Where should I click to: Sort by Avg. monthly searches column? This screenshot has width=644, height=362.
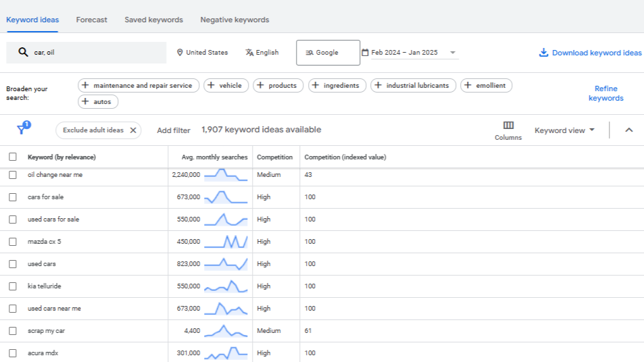pos(214,157)
